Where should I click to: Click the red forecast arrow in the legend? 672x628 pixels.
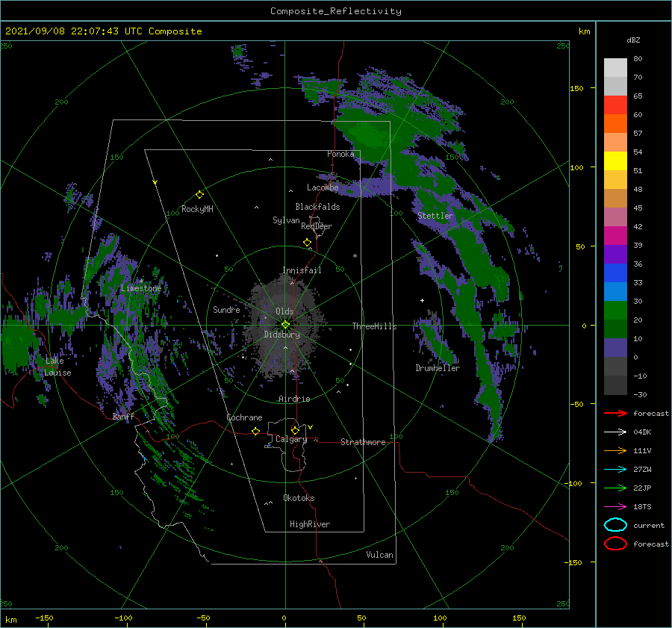pos(615,413)
